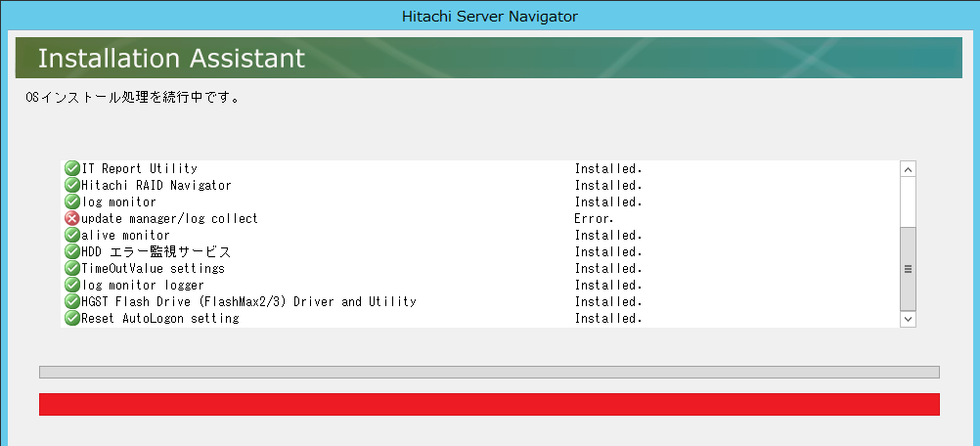Click the scroll up arrow of the list

(909, 168)
